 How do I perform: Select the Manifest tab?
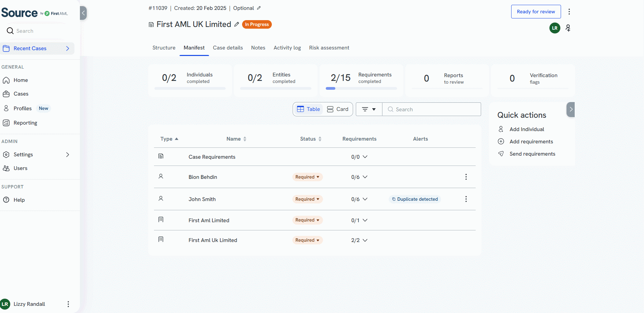194,48
